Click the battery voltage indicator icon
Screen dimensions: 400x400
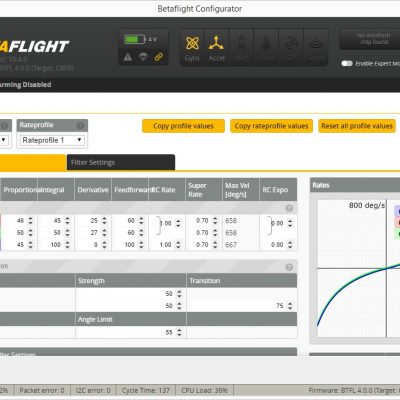(135, 39)
